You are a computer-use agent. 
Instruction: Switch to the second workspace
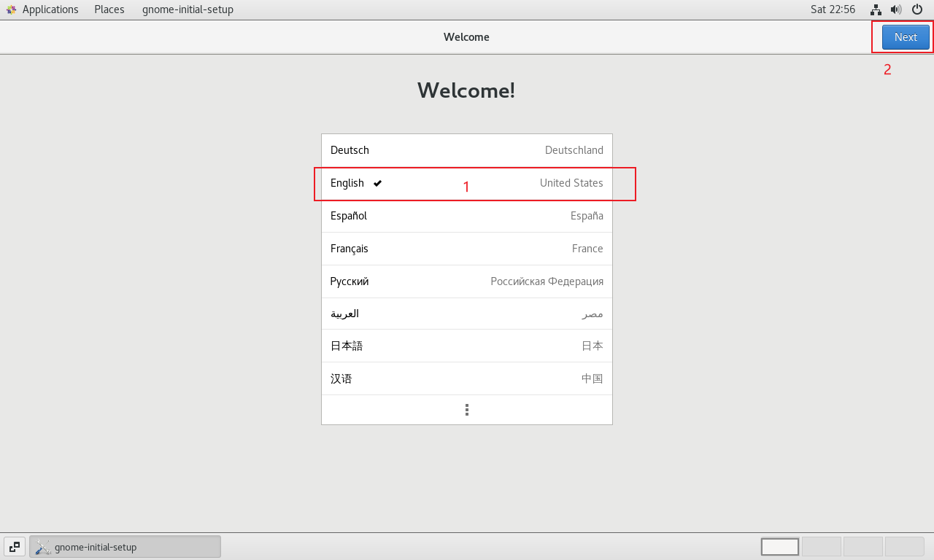coord(821,546)
